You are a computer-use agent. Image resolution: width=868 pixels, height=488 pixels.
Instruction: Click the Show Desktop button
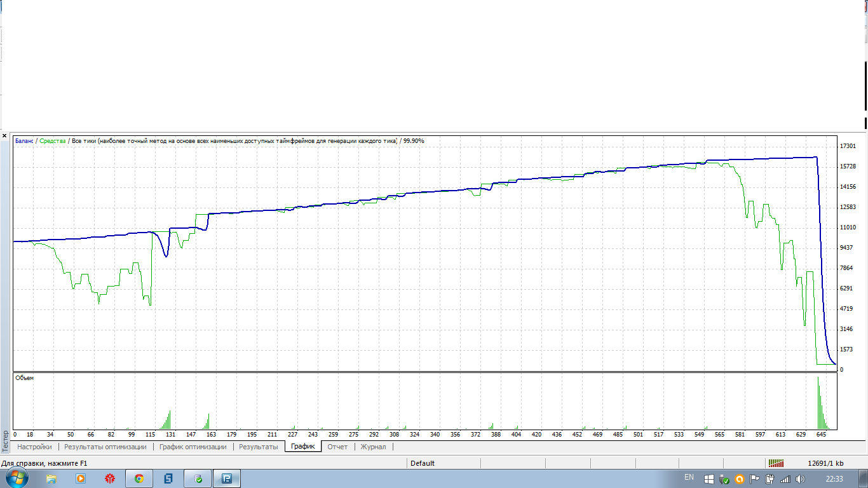coord(864,478)
